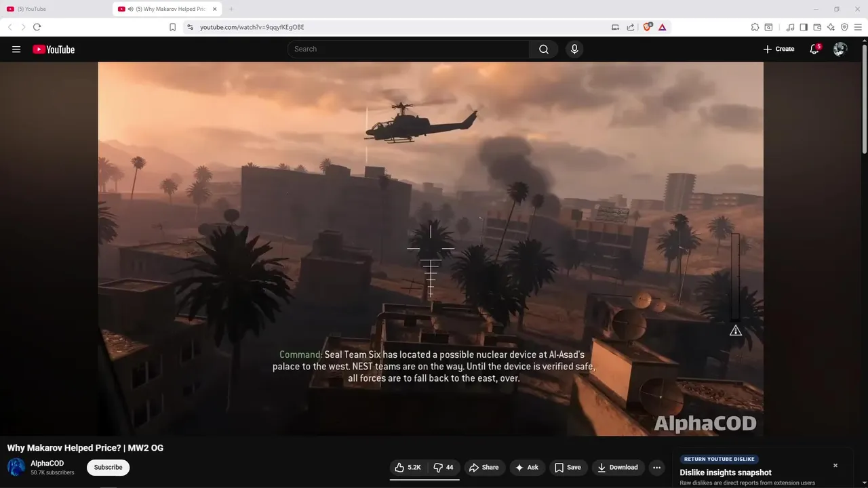Click the Return YouTube Dislike badge
This screenshot has width=868, height=488.
719,459
